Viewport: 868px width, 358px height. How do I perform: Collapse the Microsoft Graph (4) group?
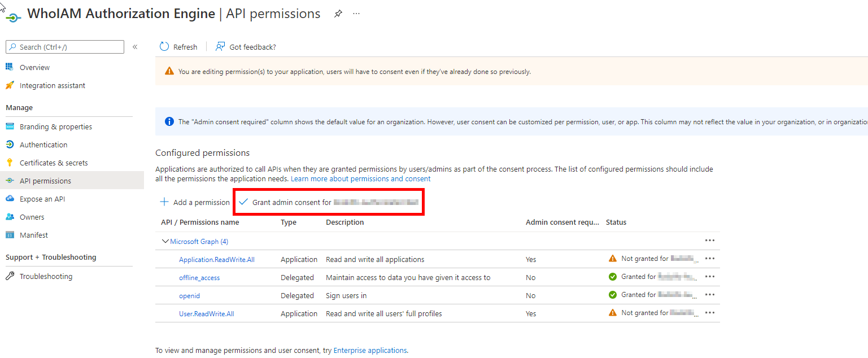pyautogui.click(x=165, y=241)
